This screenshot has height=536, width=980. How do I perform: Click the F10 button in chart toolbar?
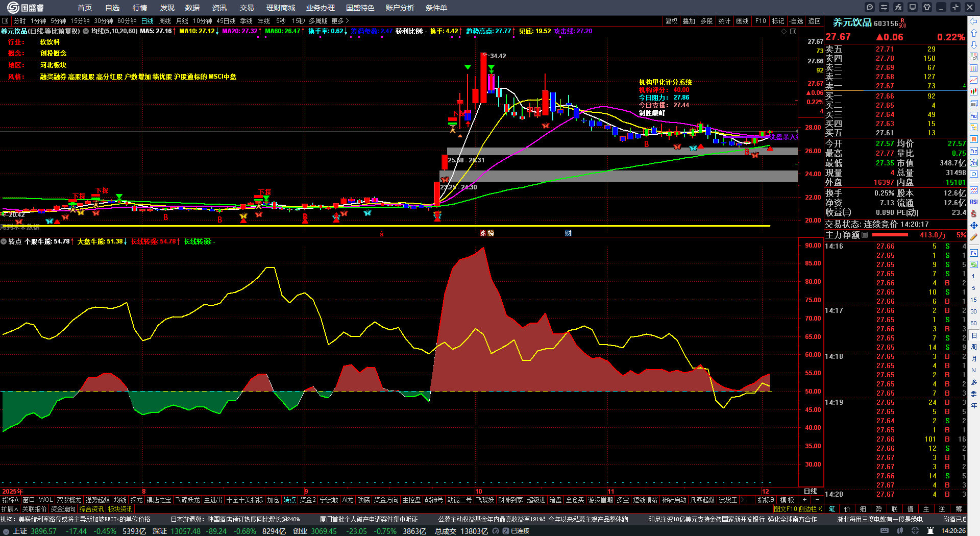[761, 21]
